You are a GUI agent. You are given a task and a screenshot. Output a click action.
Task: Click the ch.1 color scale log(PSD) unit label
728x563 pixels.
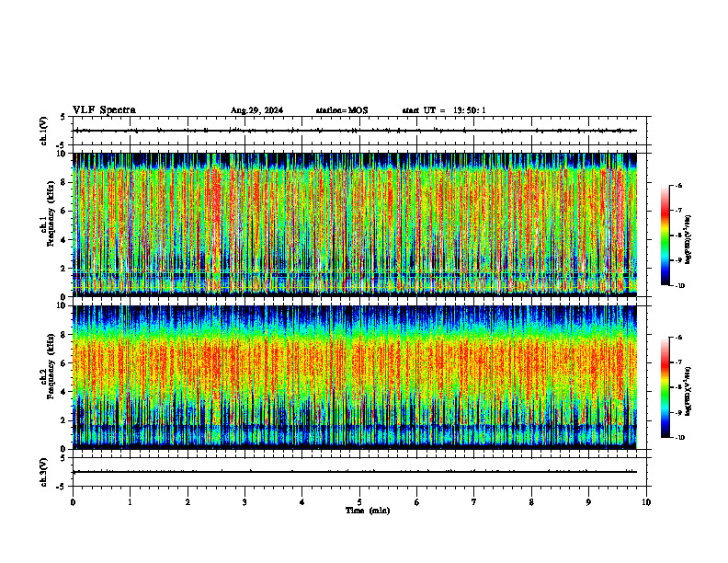coord(688,239)
